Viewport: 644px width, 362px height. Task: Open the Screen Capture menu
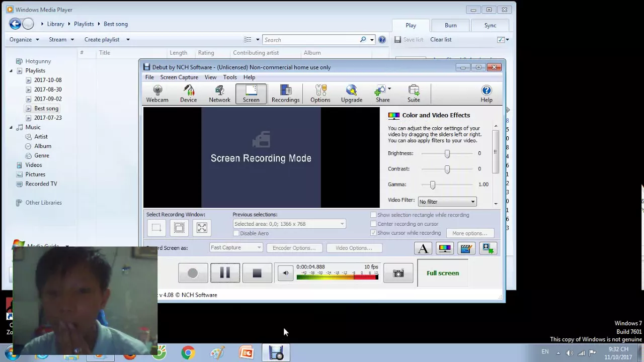(179, 77)
